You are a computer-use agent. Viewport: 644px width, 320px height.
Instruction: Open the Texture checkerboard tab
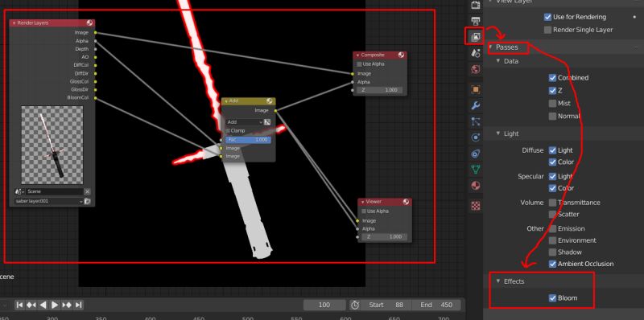coord(475,206)
